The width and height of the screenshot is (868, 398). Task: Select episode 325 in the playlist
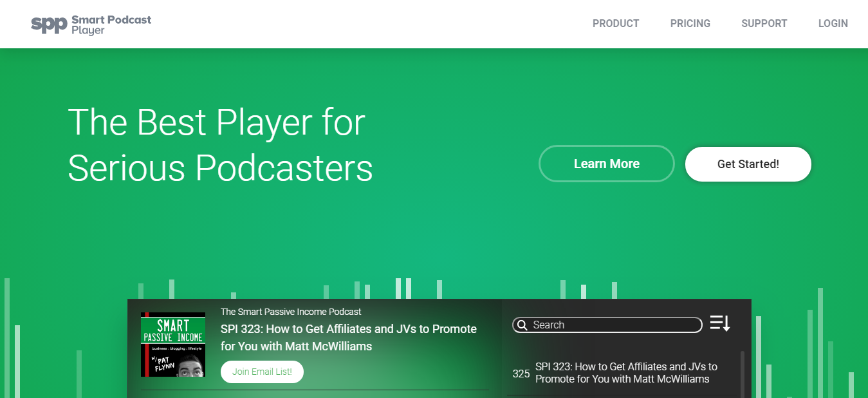[622, 373]
